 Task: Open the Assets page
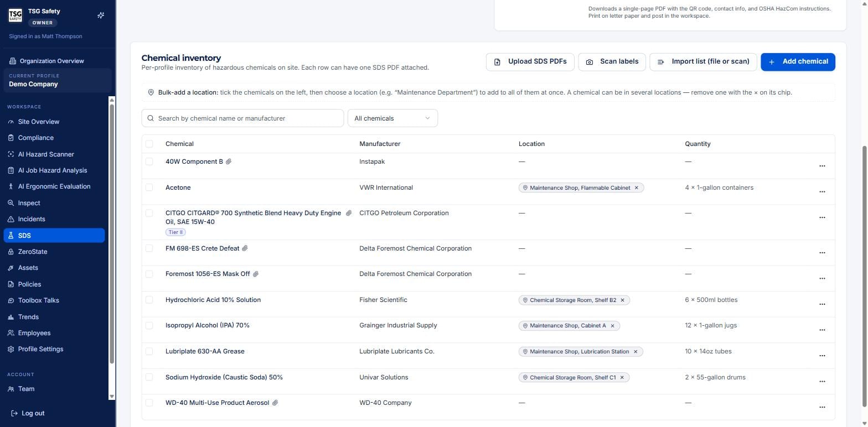pyautogui.click(x=54, y=268)
